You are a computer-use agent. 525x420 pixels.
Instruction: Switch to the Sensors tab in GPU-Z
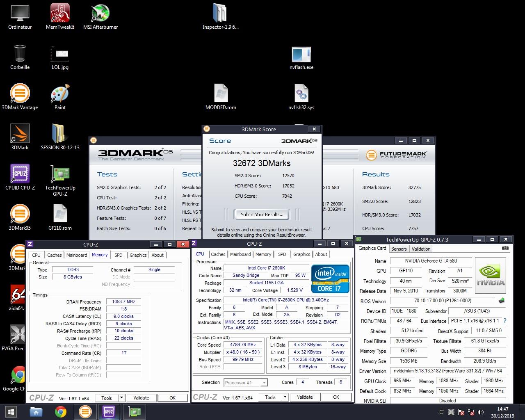(x=399, y=249)
